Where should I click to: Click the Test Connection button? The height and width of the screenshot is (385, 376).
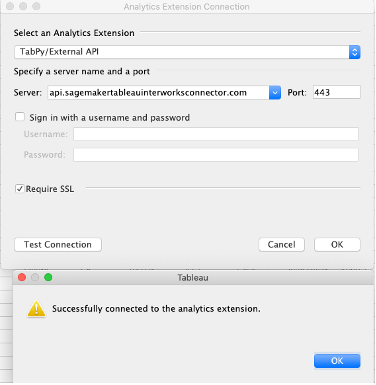click(x=58, y=244)
